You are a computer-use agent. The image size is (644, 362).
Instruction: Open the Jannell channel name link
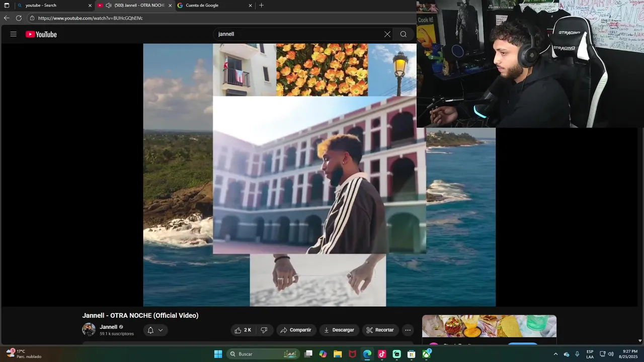108,327
